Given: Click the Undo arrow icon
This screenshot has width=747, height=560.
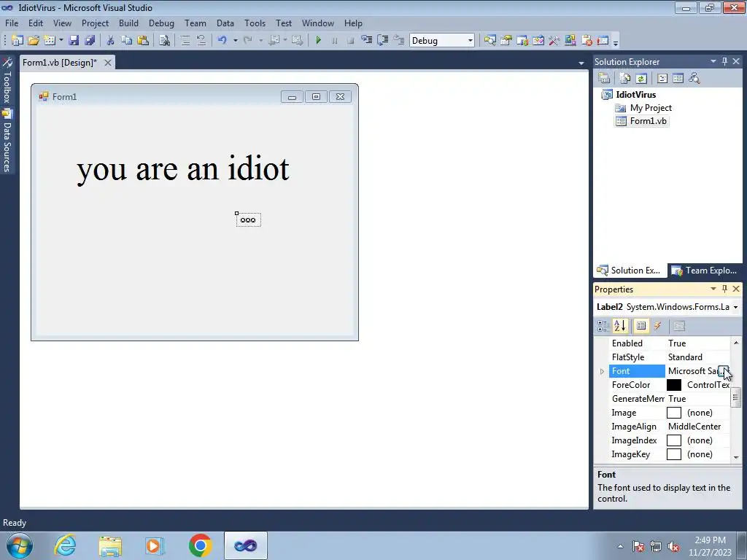Looking at the screenshot, I should [222, 41].
